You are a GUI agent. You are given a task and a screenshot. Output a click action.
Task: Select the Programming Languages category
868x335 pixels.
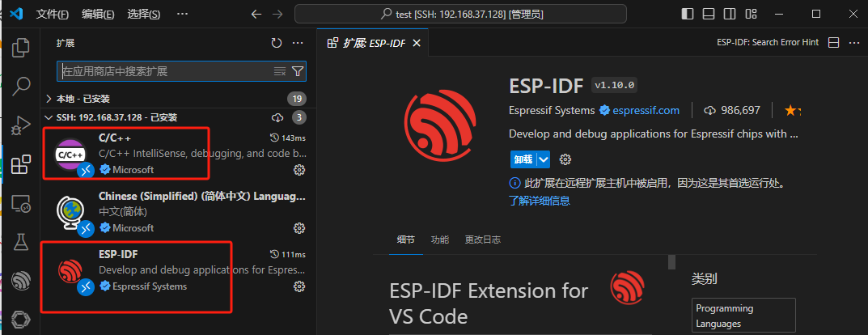click(743, 316)
